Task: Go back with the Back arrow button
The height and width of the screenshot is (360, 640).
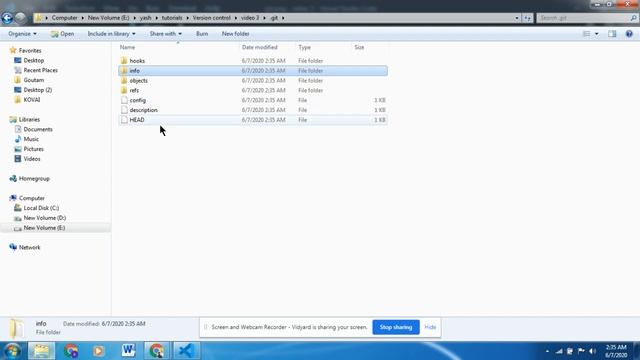Action: tap(7, 18)
